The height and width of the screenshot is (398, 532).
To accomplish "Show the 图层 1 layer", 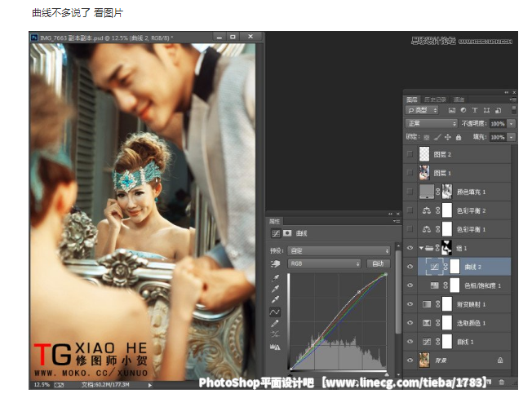I will pos(410,173).
